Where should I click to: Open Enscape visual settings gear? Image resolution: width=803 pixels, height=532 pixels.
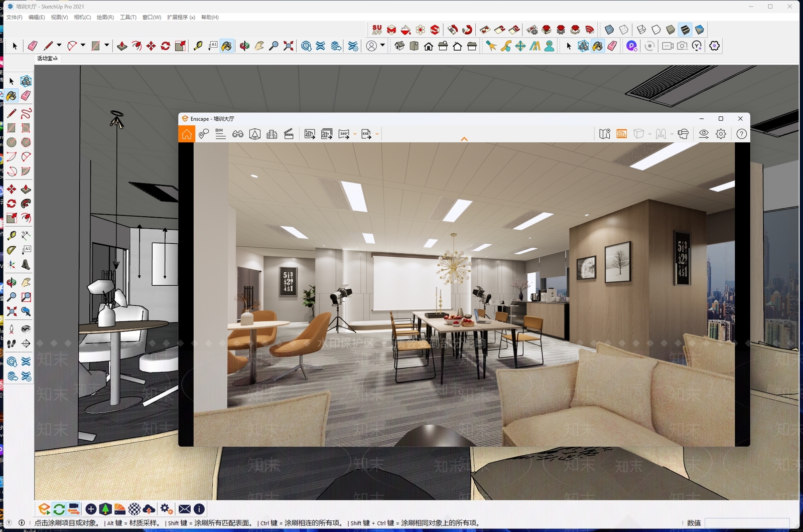coord(721,134)
